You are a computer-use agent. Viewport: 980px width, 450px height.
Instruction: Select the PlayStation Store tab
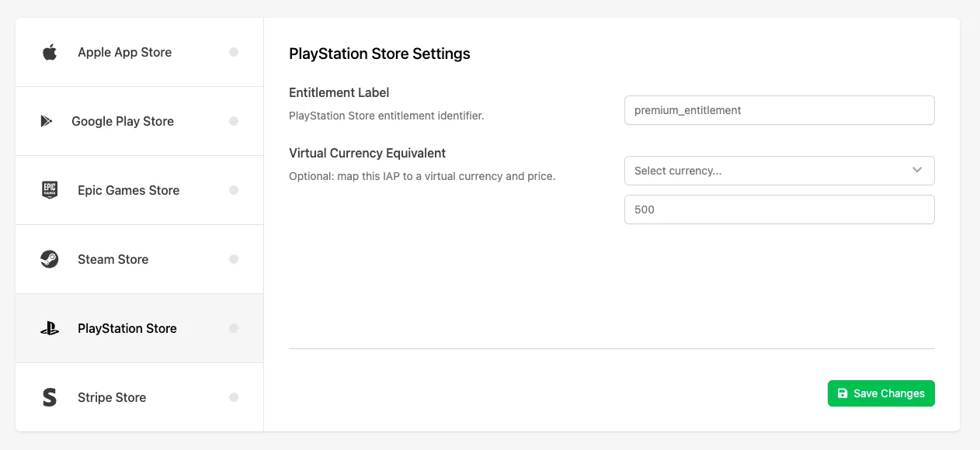(x=140, y=328)
